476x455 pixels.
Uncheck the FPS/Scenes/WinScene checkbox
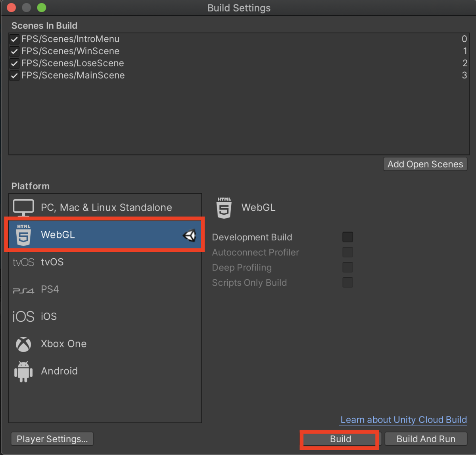pos(14,52)
